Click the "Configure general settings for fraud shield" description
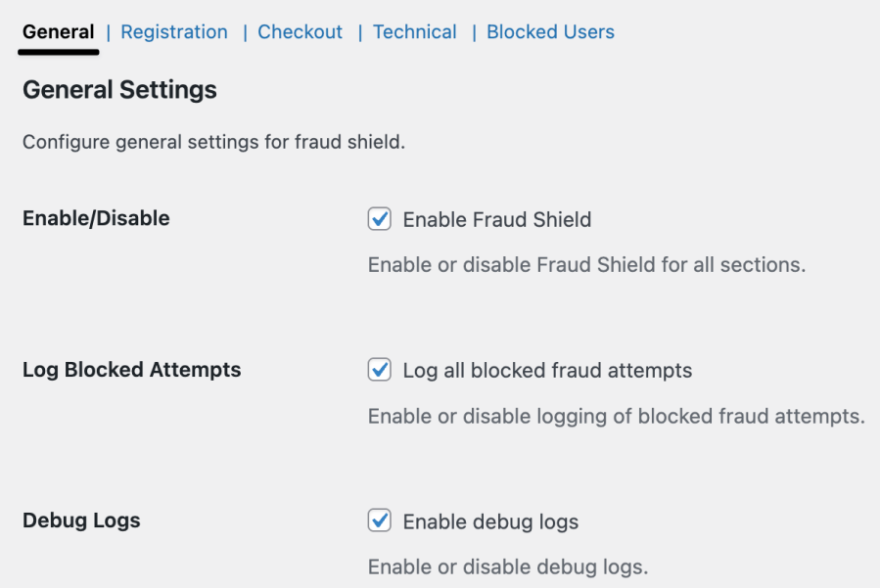 pyautogui.click(x=213, y=142)
